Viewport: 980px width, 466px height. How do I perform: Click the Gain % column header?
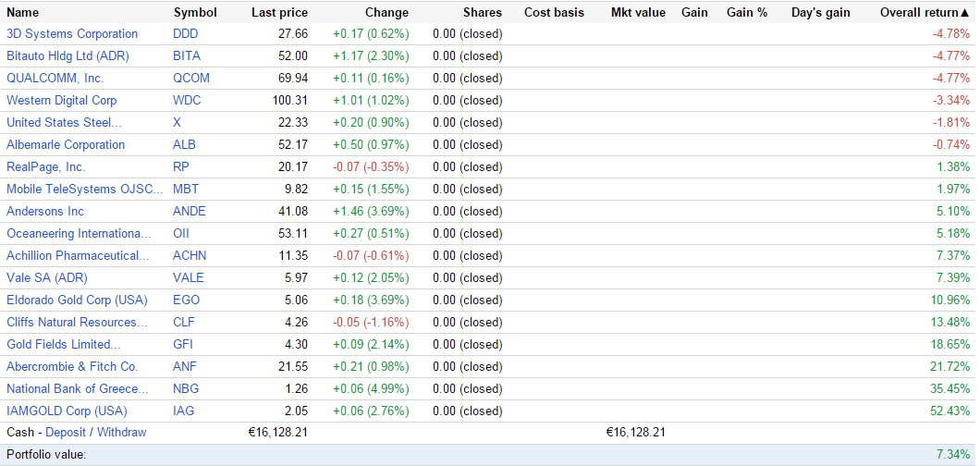pyautogui.click(x=747, y=13)
